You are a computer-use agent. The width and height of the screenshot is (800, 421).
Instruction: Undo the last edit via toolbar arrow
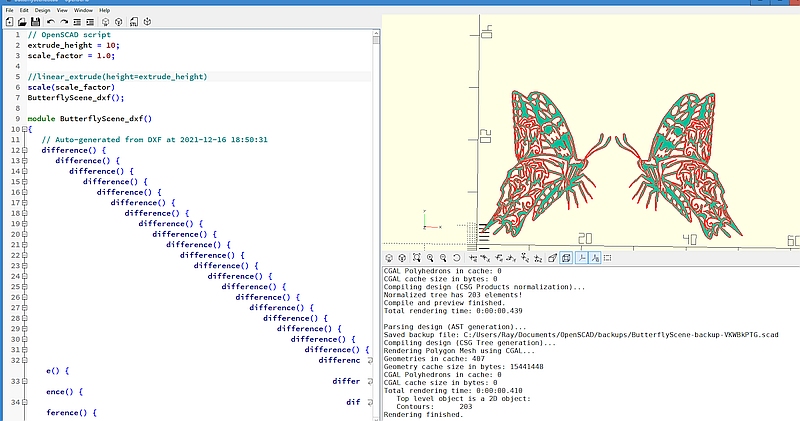point(51,21)
